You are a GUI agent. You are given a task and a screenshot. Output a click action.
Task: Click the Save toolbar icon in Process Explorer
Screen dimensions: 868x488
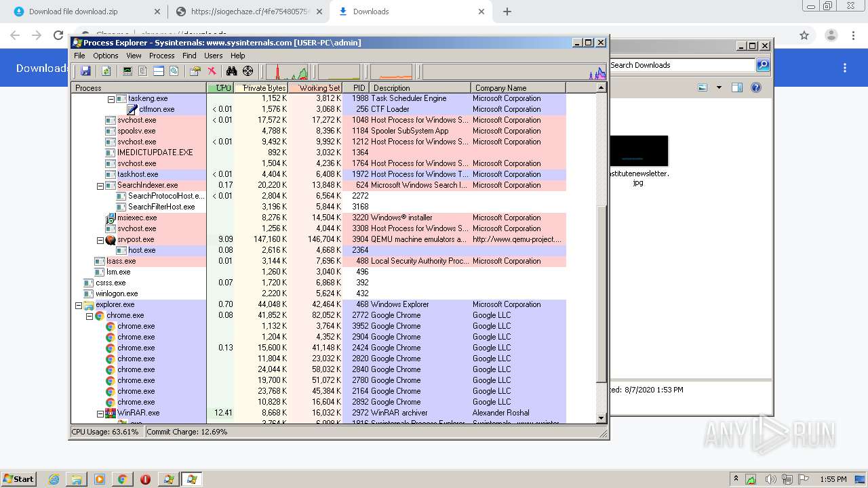(x=85, y=71)
